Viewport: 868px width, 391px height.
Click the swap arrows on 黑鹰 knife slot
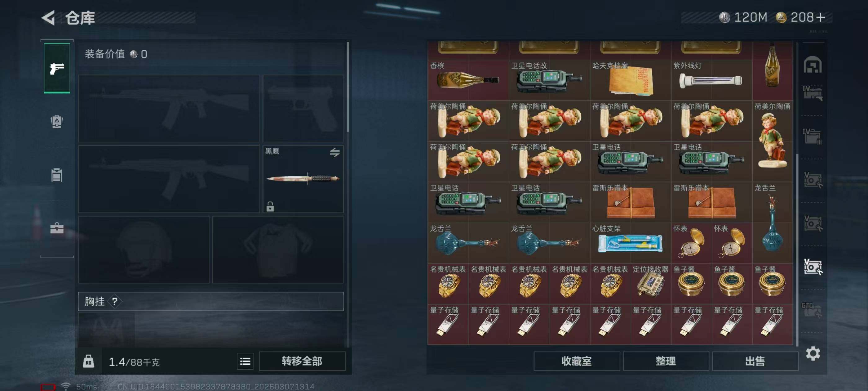point(334,152)
